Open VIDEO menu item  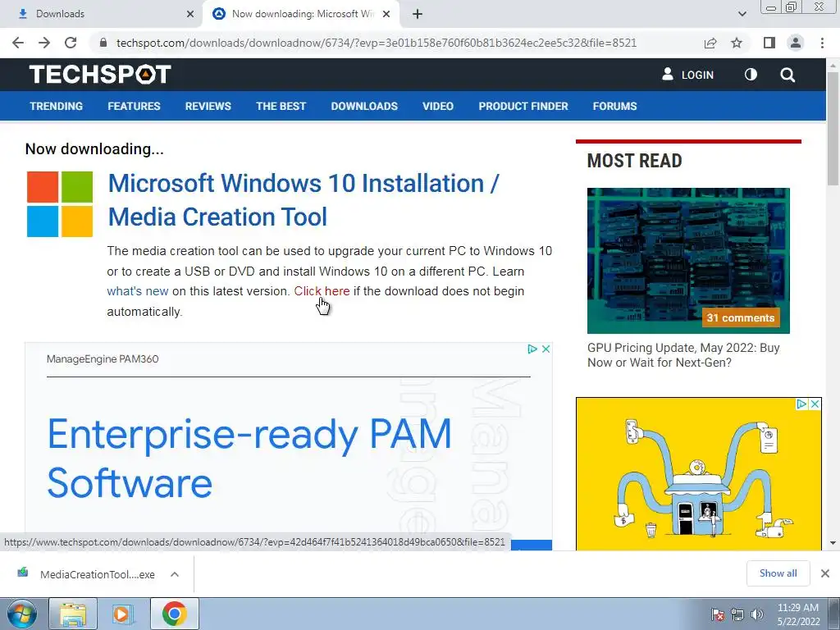tap(438, 106)
